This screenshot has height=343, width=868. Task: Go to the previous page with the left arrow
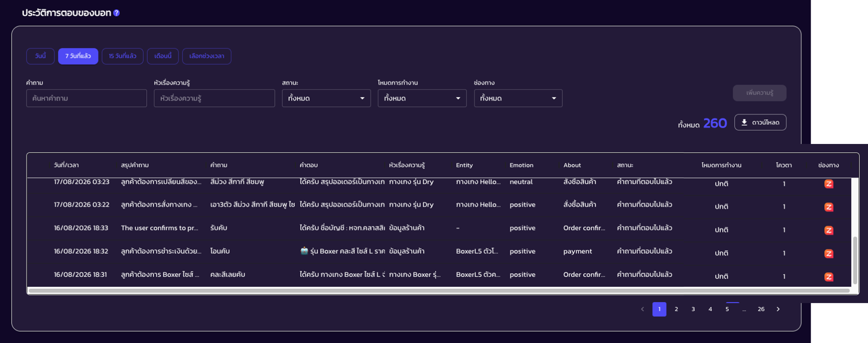(642, 309)
